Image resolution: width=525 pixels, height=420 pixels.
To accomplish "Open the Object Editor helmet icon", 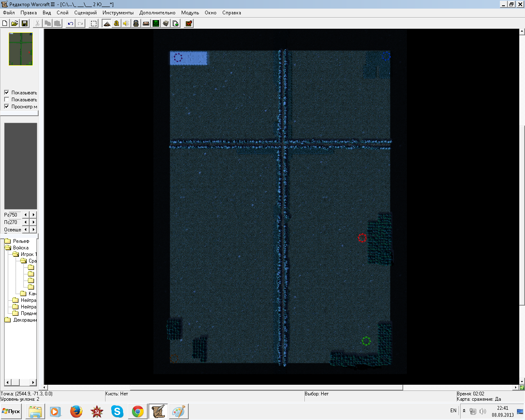I will [136, 23].
